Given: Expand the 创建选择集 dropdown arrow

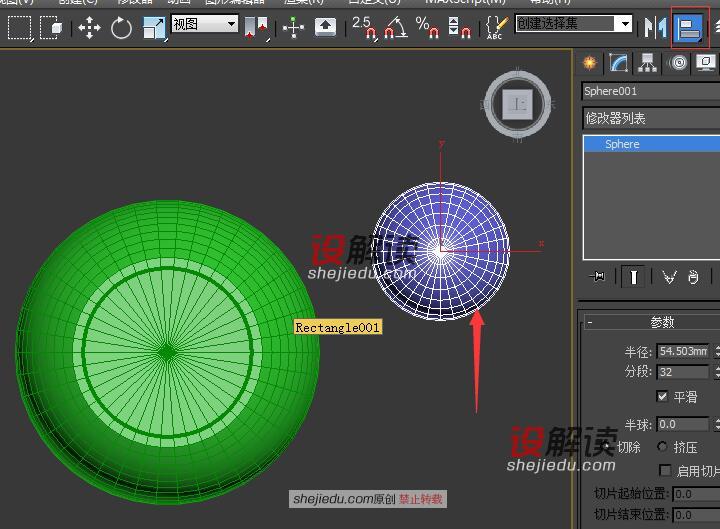Looking at the screenshot, I should [624, 23].
